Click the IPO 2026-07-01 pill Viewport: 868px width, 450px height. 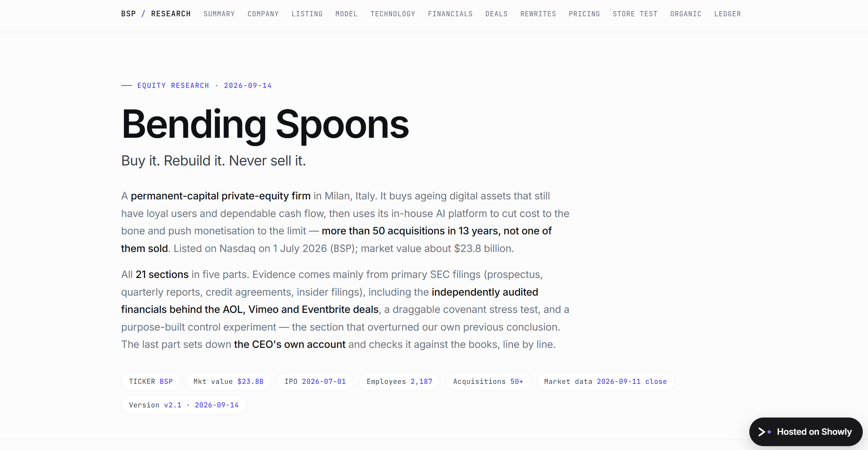315,381
